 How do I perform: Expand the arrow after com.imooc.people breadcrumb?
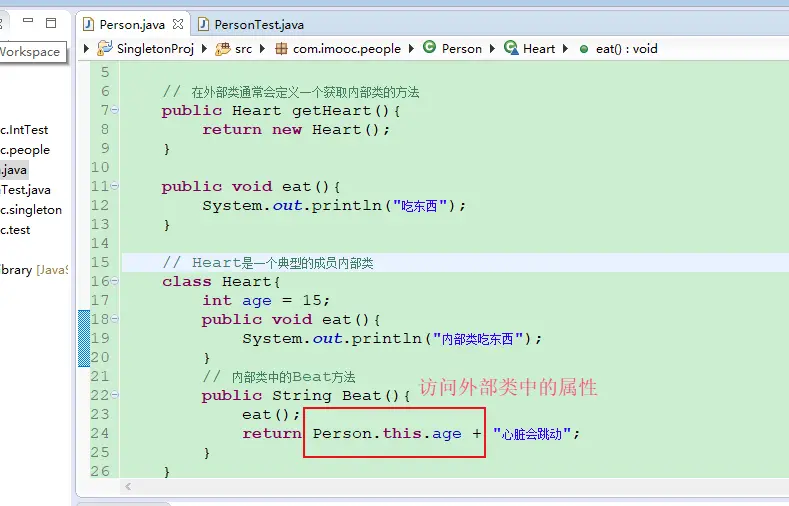[x=411, y=48]
